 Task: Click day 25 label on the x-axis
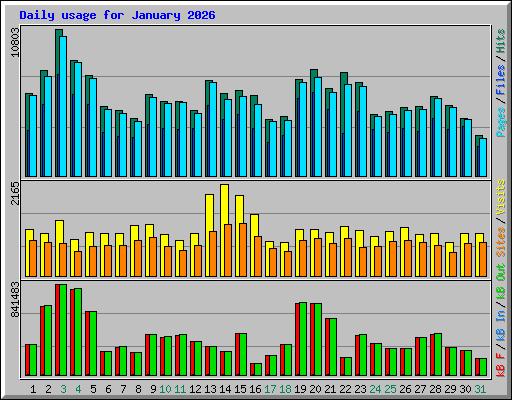click(x=390, y=389)
